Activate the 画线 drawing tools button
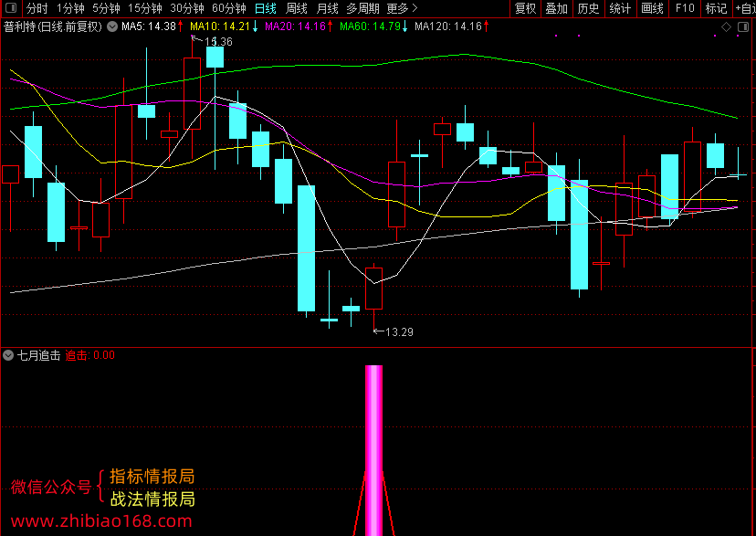The image size is (756, 536). (652, 8)
